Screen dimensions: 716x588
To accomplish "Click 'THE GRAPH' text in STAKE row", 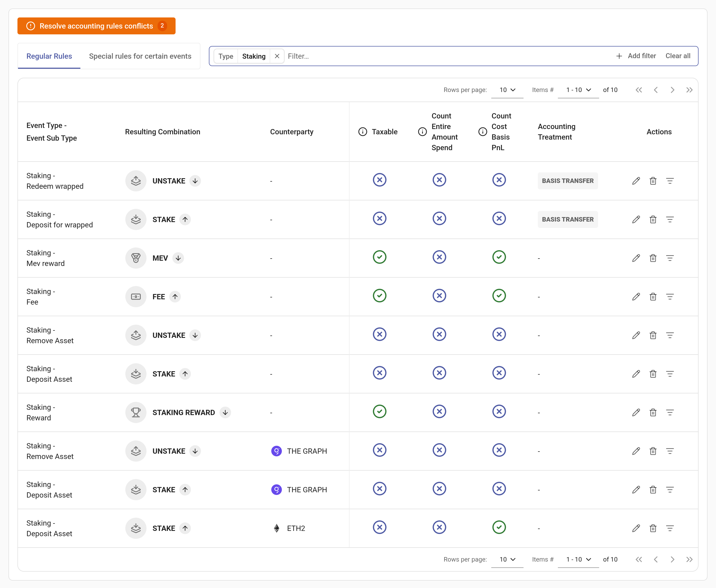I will [x=307, y=490].
